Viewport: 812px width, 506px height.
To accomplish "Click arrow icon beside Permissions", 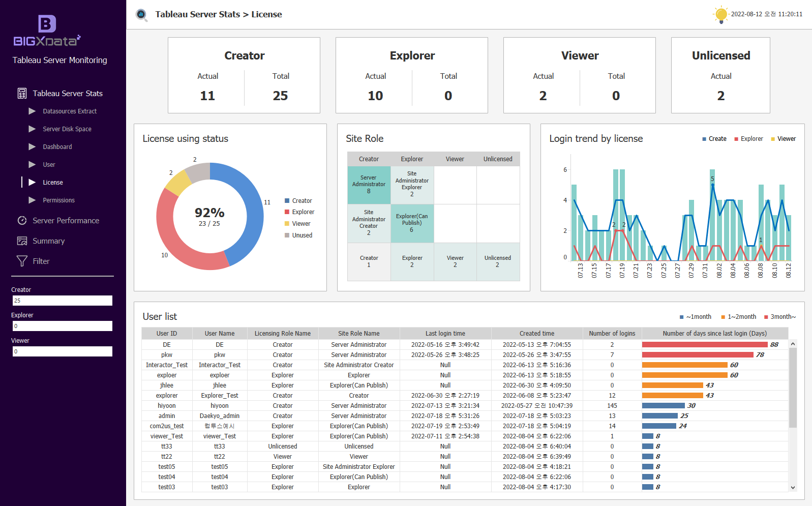I will pos(32,200).
